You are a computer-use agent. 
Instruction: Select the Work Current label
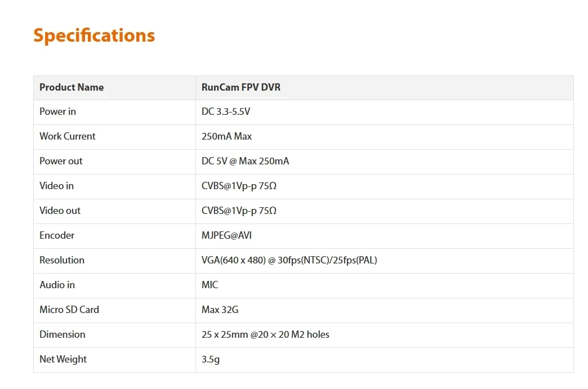pyautogui.click(x=68, y=136)
